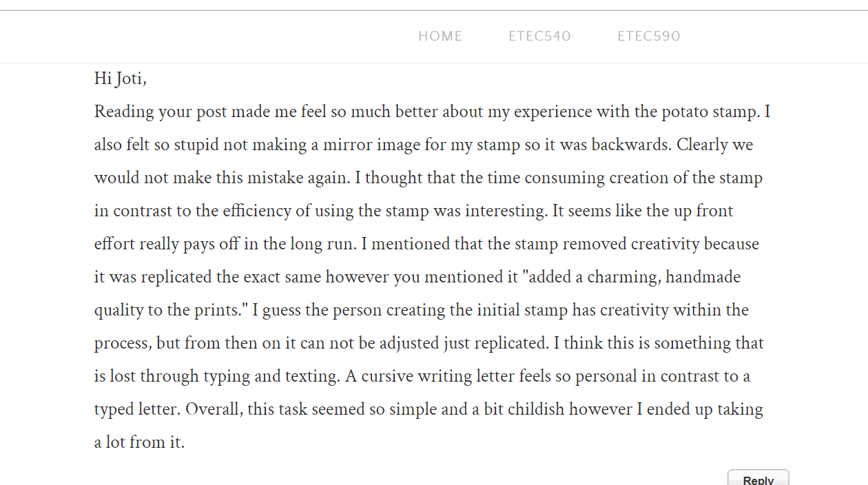Screen dimensions: 868x485
Task: Click the word "potato" in the comment
Action: pyautogui.click(x=684, y=112)
